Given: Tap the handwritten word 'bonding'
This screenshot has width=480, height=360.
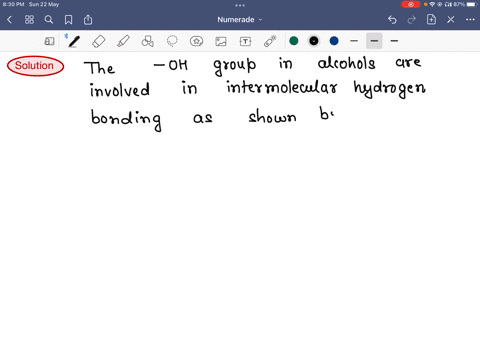Looking at the screenshot, I should [x=126, y=120].
